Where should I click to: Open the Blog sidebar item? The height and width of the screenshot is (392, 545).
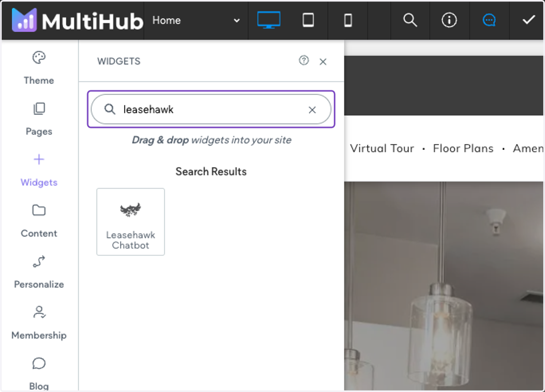tap(39, 373)
